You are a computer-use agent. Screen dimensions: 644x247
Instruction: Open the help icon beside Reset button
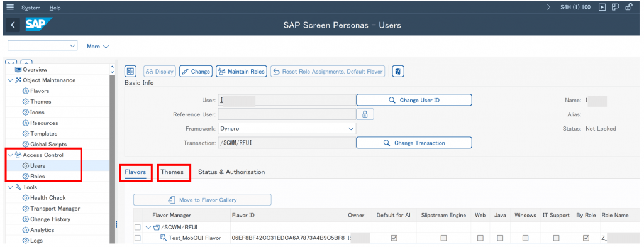click(398, 72)
